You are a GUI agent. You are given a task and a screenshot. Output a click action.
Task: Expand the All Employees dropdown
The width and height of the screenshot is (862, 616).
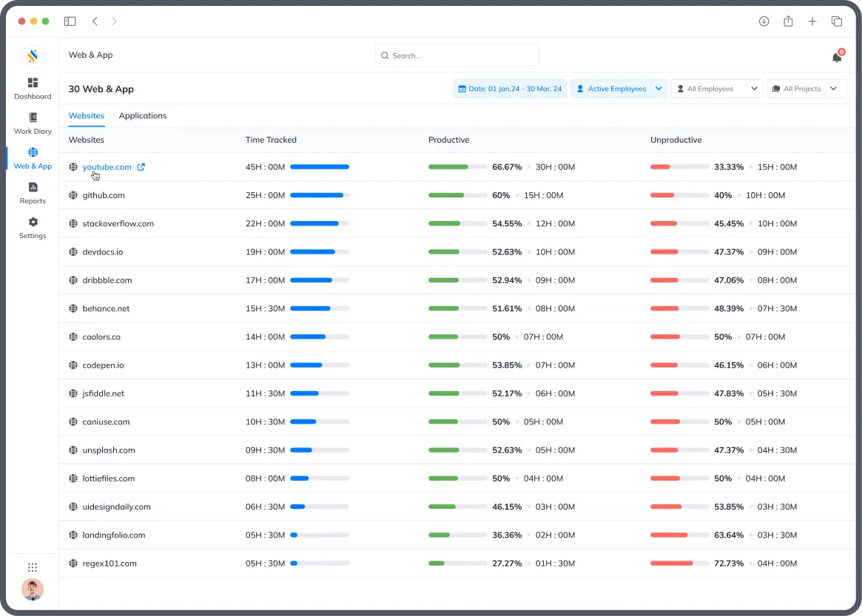pyautogui.click(x=717, y=88)
